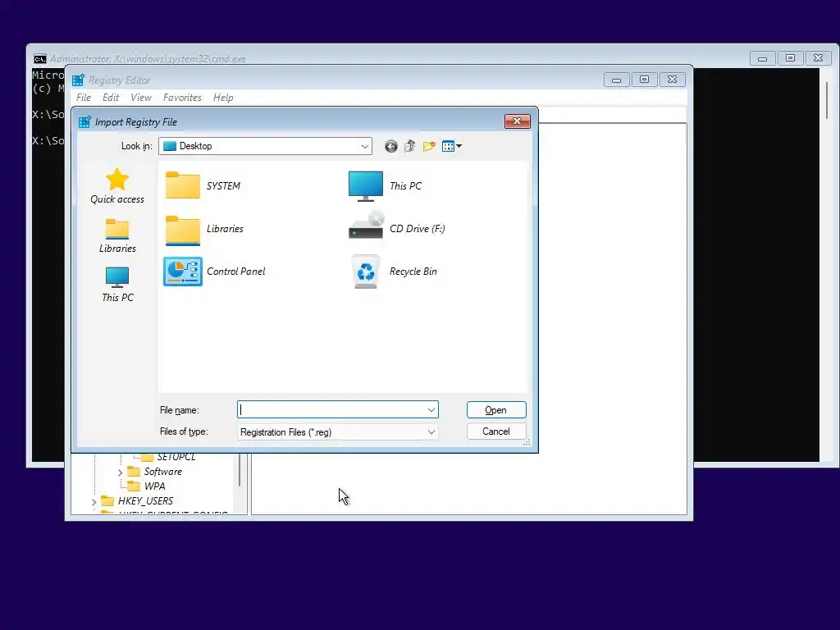
Task: Select This PC in the left places bar
Action: pos(116,285)
